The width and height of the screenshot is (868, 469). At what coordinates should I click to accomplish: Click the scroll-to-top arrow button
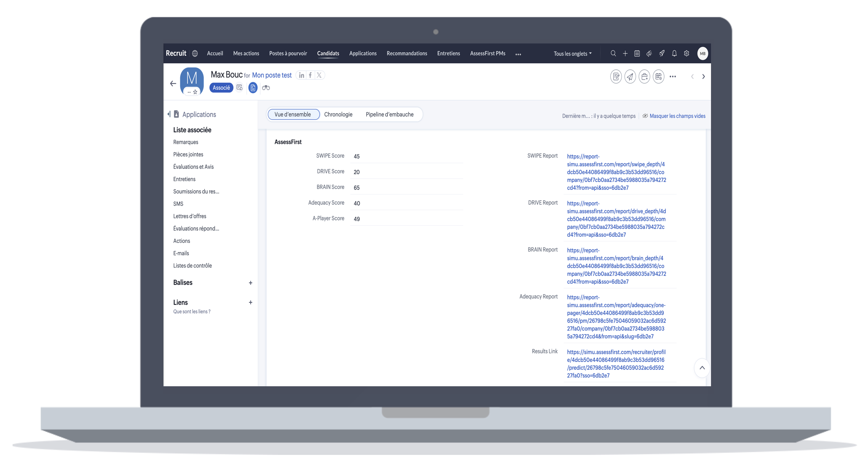(702, 368)
